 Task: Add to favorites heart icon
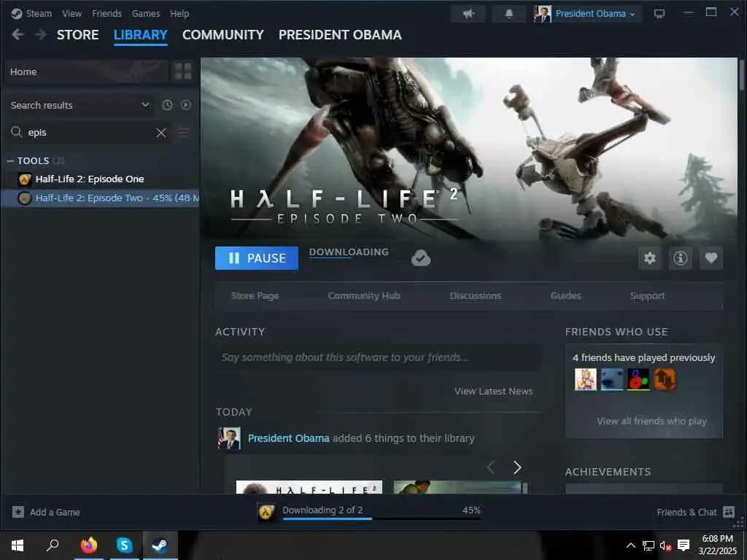[711, 258]
